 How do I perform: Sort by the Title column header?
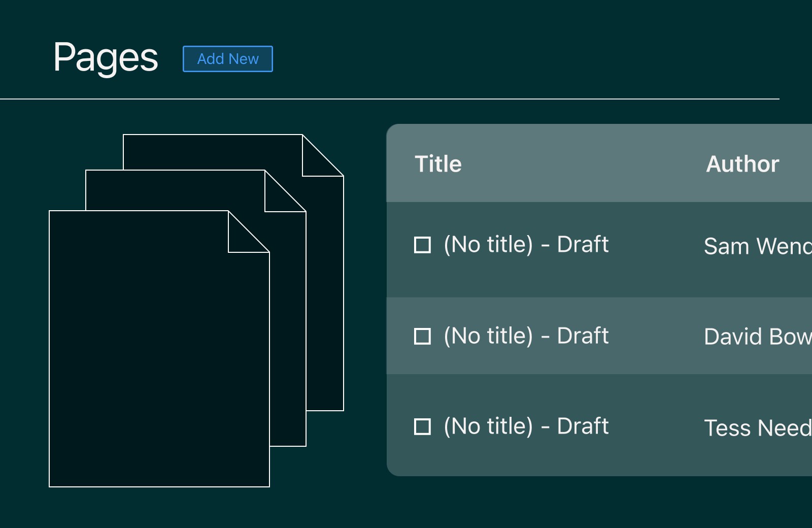(x=438, y=164)
